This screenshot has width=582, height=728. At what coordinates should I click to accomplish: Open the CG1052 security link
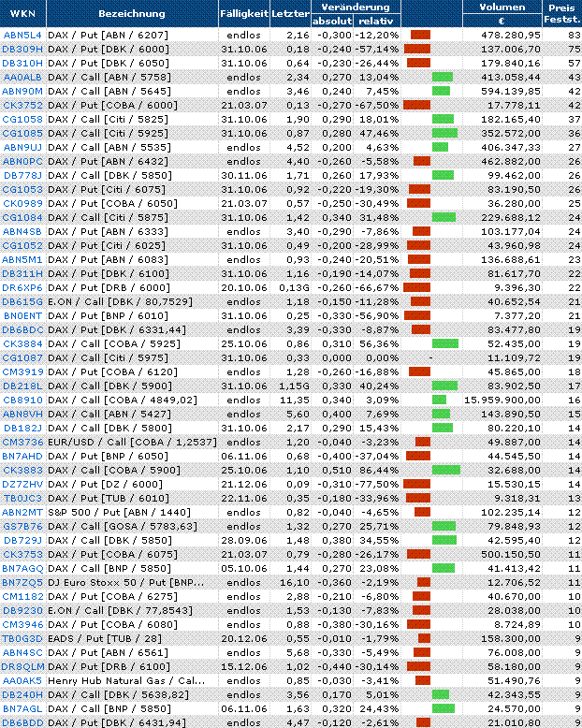22,245
